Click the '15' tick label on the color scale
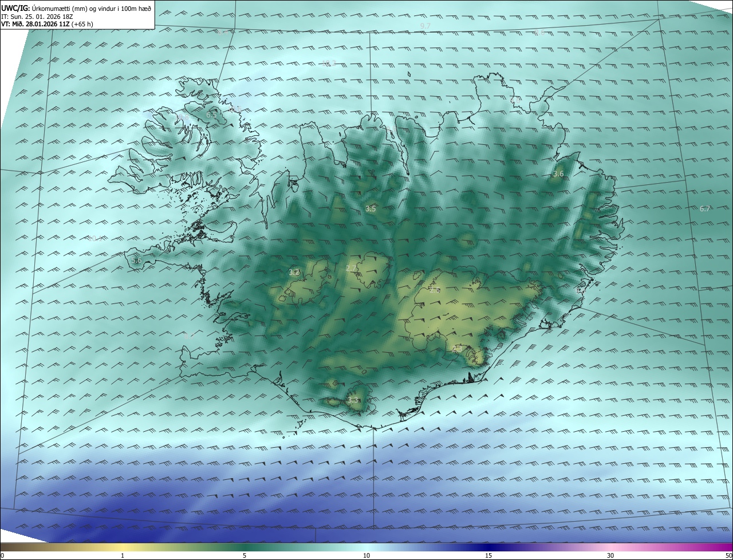Image resolution: width=733 pixels, height=560 pixels. pyautogui.click(x=488, y=555)
